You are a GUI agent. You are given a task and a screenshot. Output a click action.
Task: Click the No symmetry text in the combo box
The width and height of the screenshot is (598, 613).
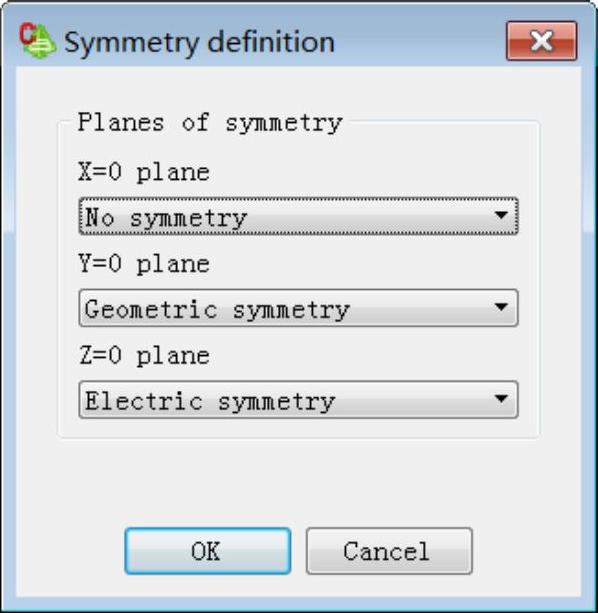click(166, 218)
